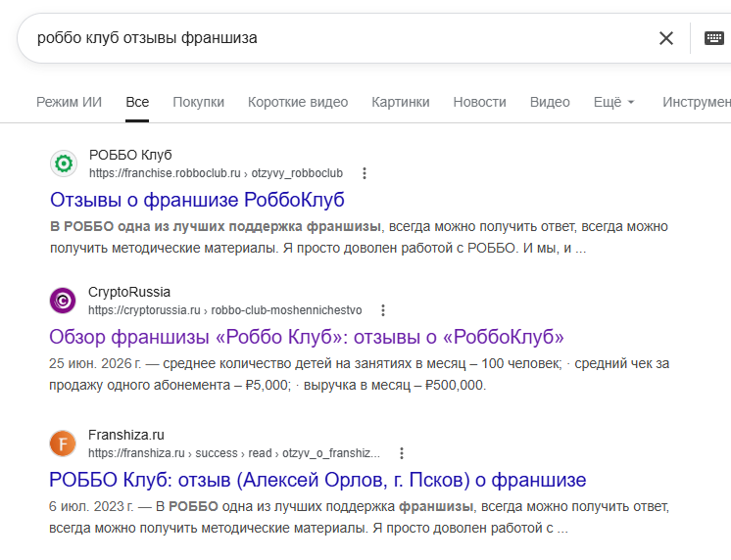Open the three-dot menu for the franchise.robboclub.ru result

365,173
